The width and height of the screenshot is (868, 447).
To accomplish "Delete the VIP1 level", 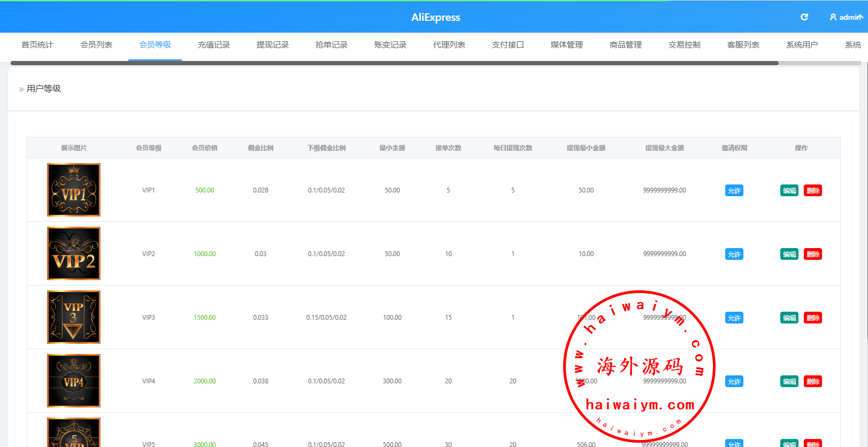I will (813, 190).
